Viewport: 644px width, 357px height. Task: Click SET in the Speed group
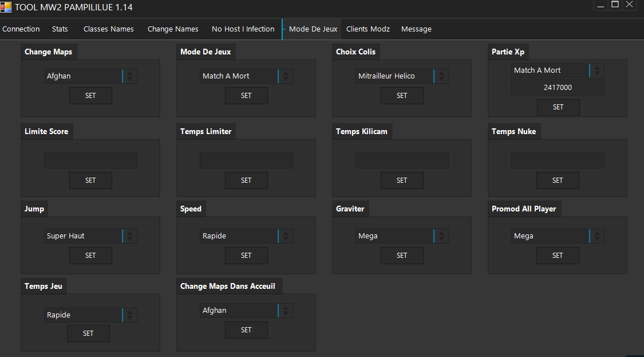pos(246,256)
